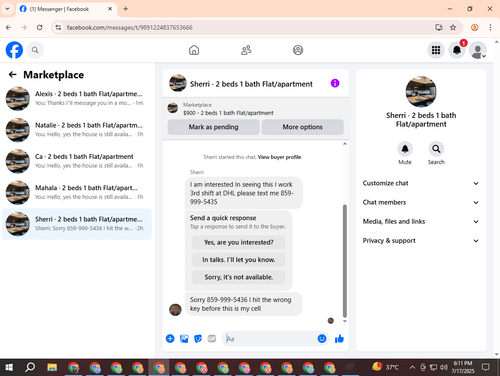
Task: Open Alexis 2 beds 1 bath conversation
Action: 77,98
